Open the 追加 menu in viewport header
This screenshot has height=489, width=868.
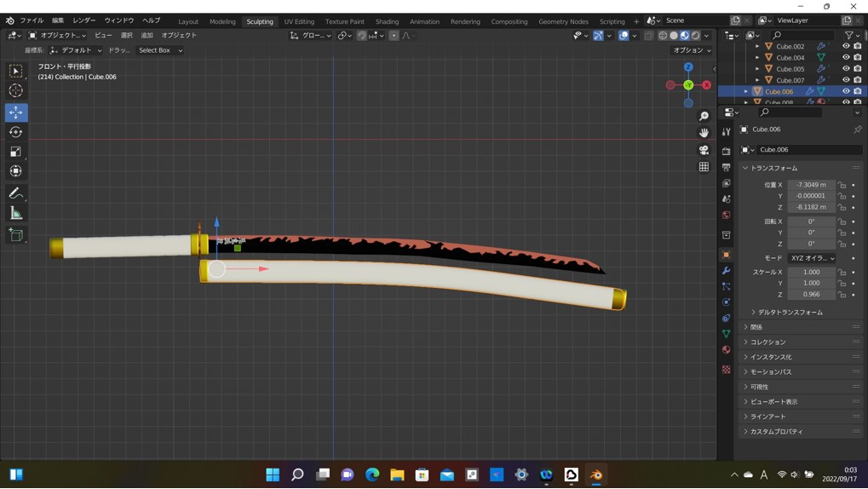pyautogui.click(x=147, y=36)
